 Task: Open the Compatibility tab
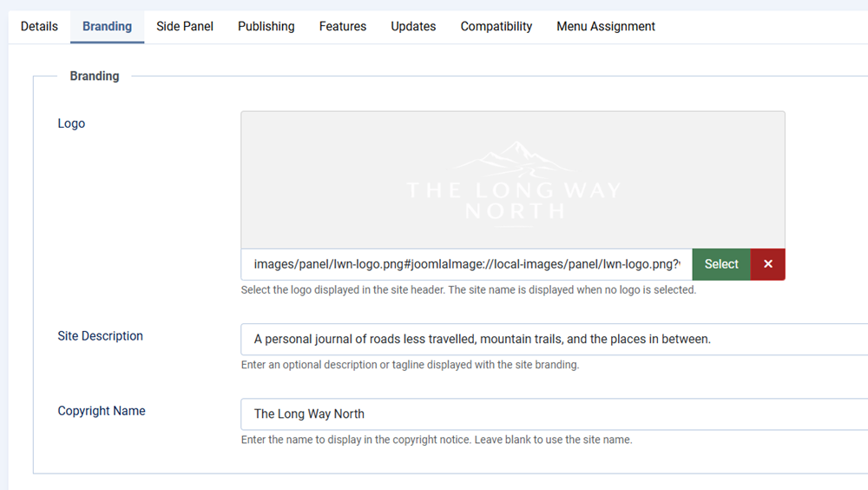pyautogui.click(x=496, y=27)
